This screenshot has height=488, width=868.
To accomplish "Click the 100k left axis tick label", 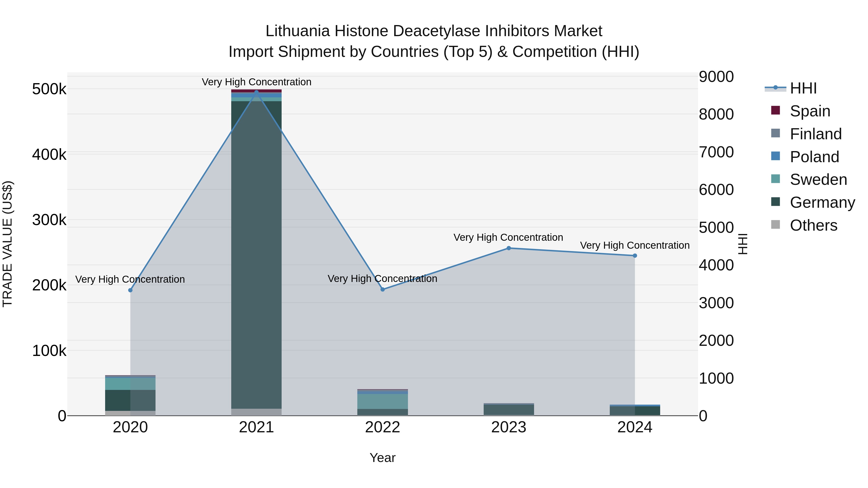I will pyautogui.click(x=49, y=351).
